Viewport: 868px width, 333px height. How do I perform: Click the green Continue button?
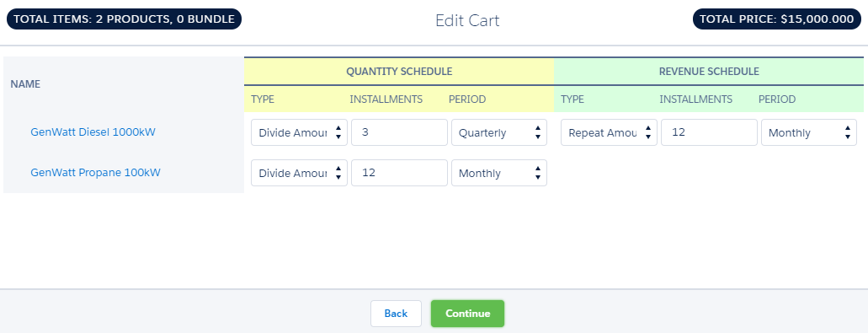[x=468, y=314]
